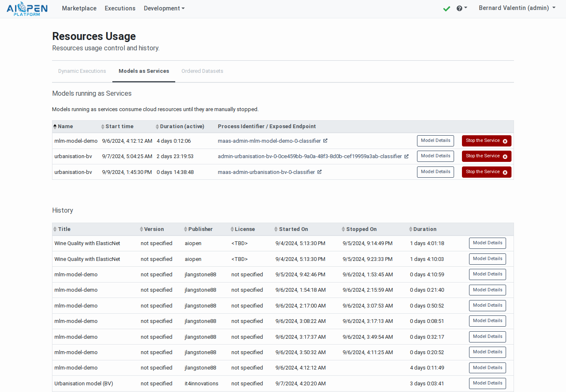Viewport: 566px width, 392px height.
Task: Sort services by Start time column
Action: 117,127
